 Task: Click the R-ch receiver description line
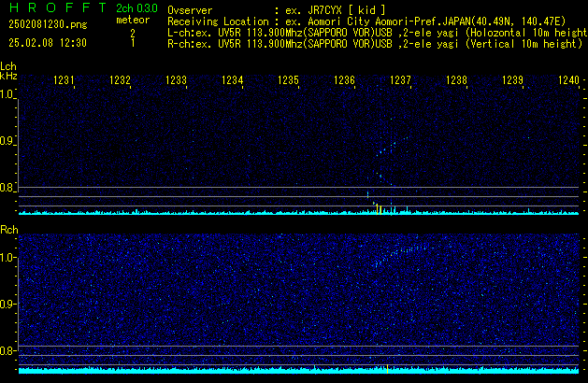point(375,44)
